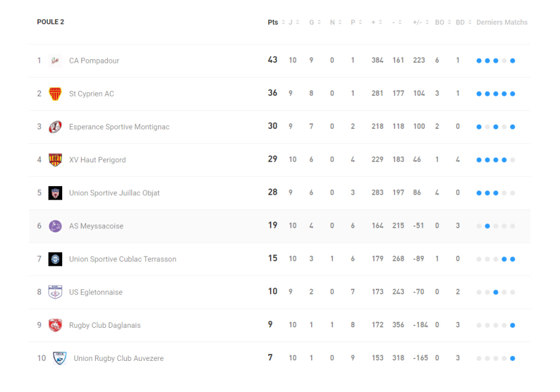This screenshot has height=392, width=560.
Task: Click Derniers Matchs column header
Action: tap(502, 22)
